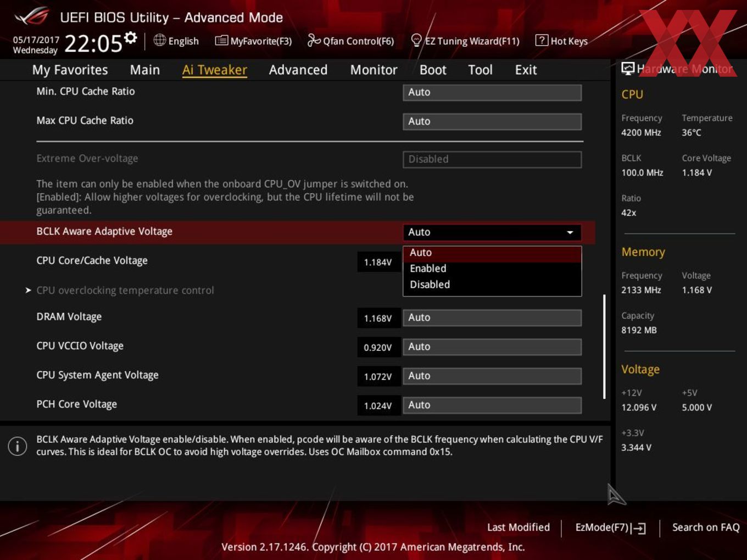Choose Enabled in the dropdown list
Screen dimensions: 747x560
[x=492, y=268]
